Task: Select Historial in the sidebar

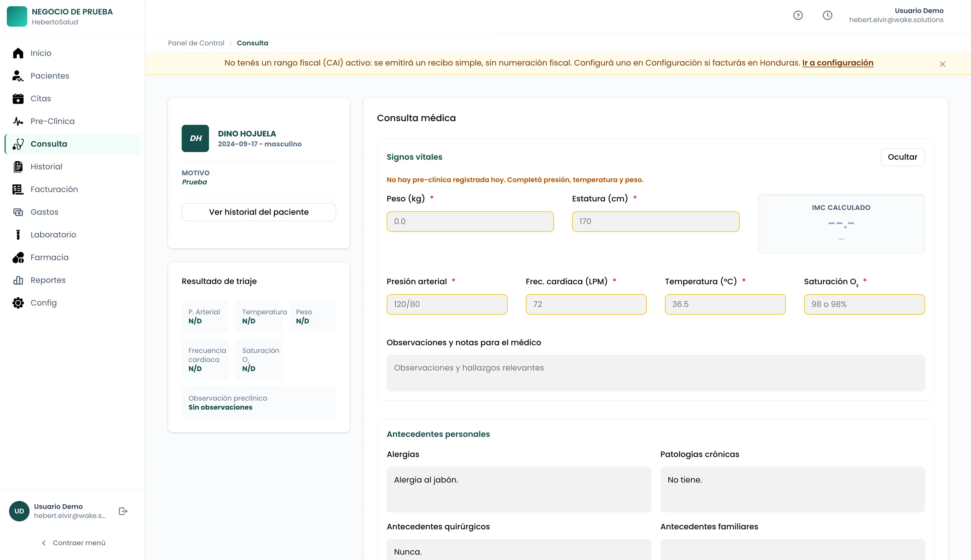Action: (72, 167)
